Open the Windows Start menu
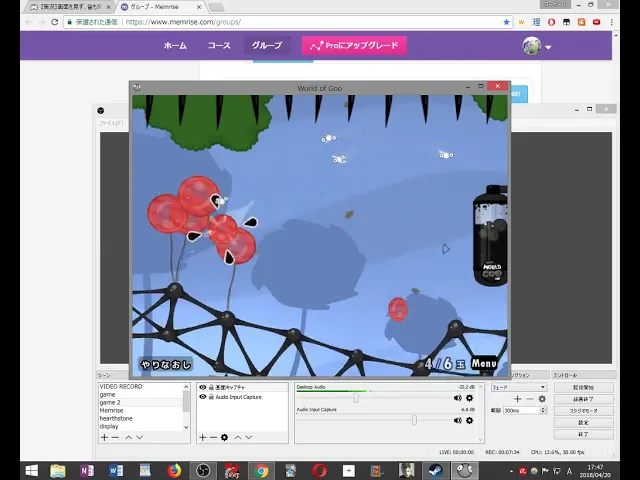Image resolution: width=640 pixels, height=480 pixels. [x=31, y=471]
